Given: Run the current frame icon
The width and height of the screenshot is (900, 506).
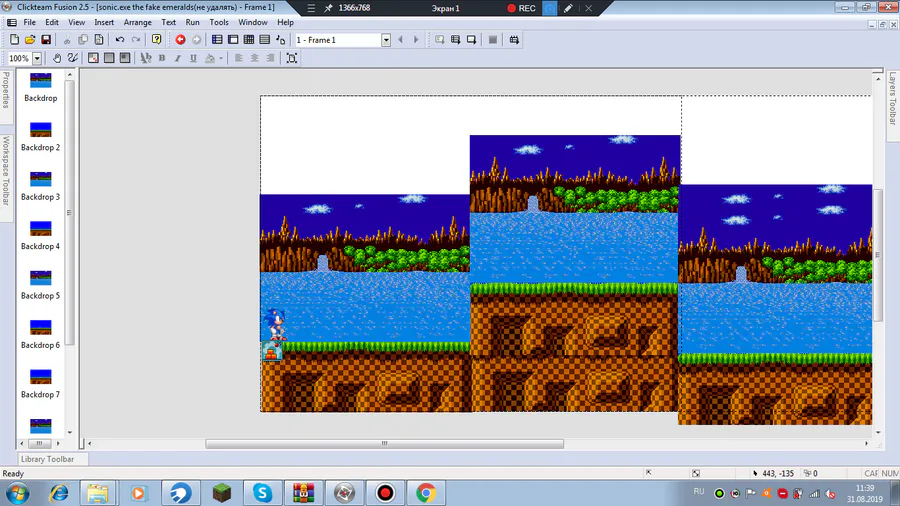Looking at the screenshot, I should 471,40.
